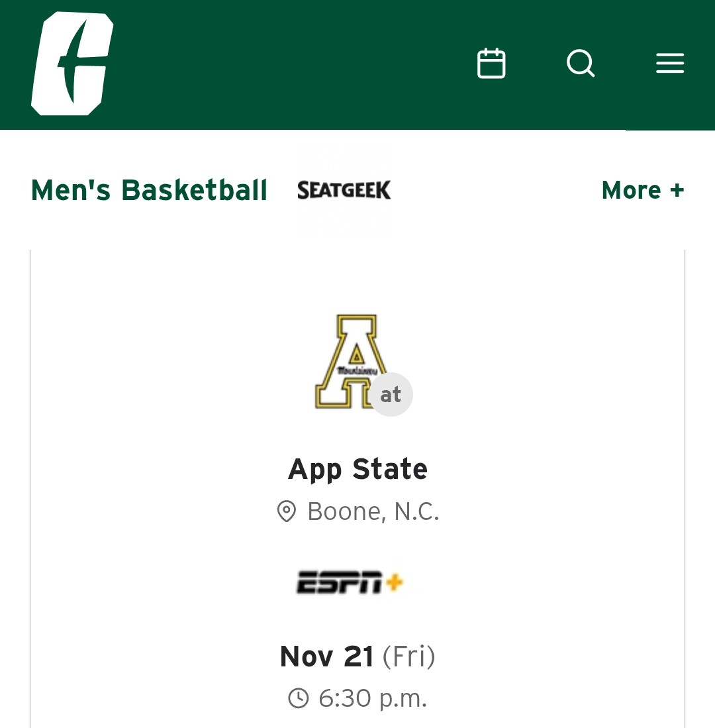The height and width of the screenshot is (728, 715).
Task: Click the clock icon beside game time
Action: 299,698
